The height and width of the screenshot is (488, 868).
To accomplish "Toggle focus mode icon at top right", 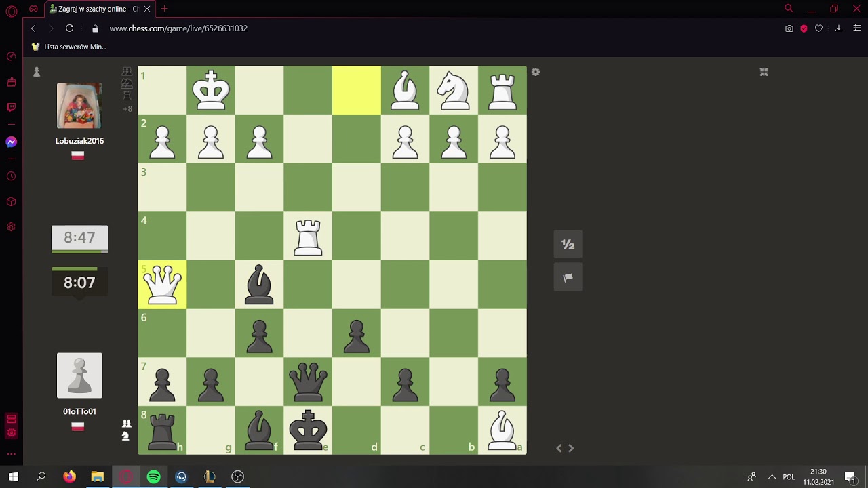I will click(x=764, y=72).
